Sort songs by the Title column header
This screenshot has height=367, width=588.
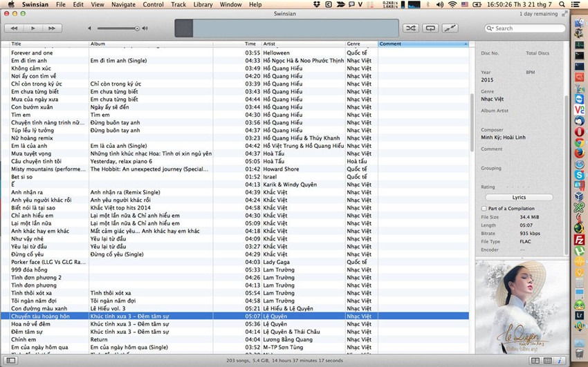click(x=48, y=44)
